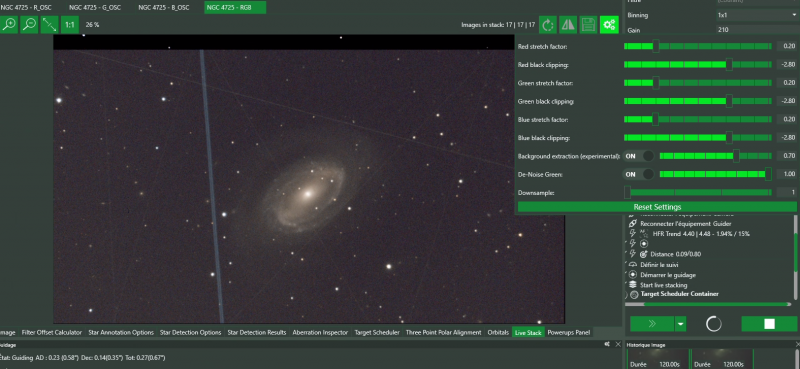
Task: Adjust the Red black clipping slider
Action: pyautogui.click(x=697, y=65)
